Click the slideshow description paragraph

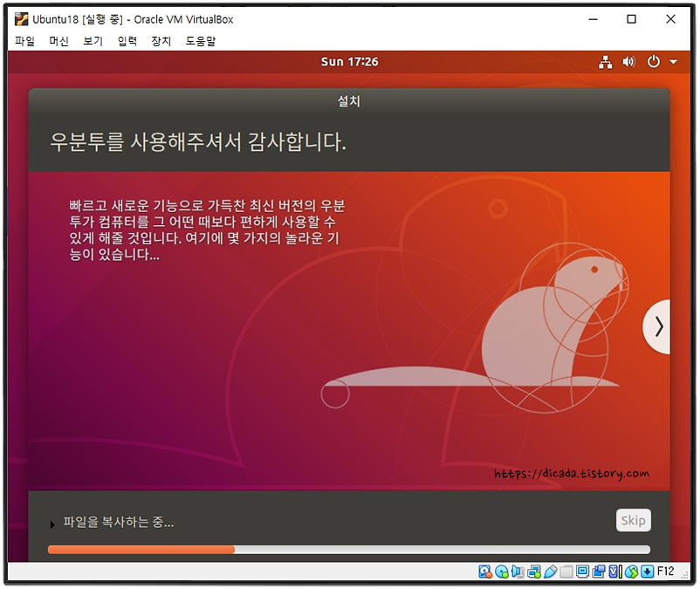click(x=207, y=229)
